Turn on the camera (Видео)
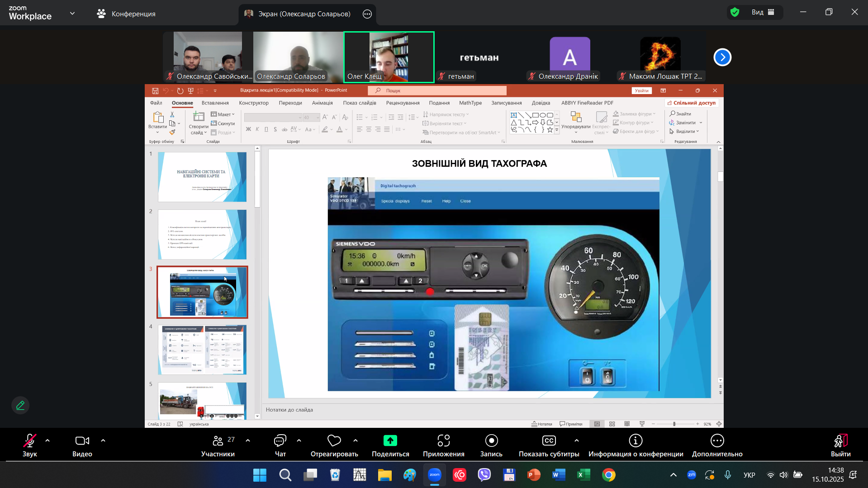868x488 pixels. pos(82,441)
